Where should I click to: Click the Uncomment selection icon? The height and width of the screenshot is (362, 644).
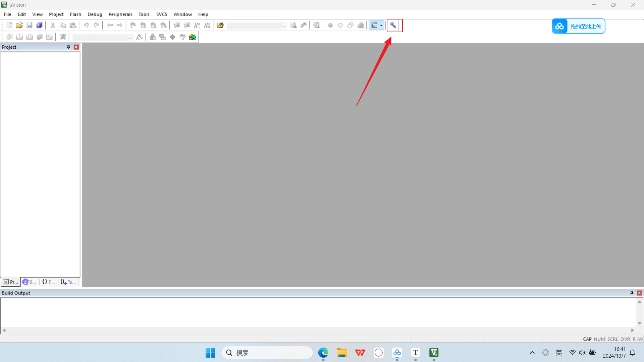[x=207, y=26]
